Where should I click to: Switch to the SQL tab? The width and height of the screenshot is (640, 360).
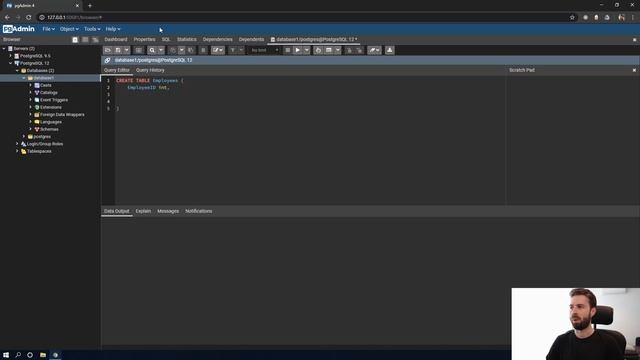pos(166,40)
